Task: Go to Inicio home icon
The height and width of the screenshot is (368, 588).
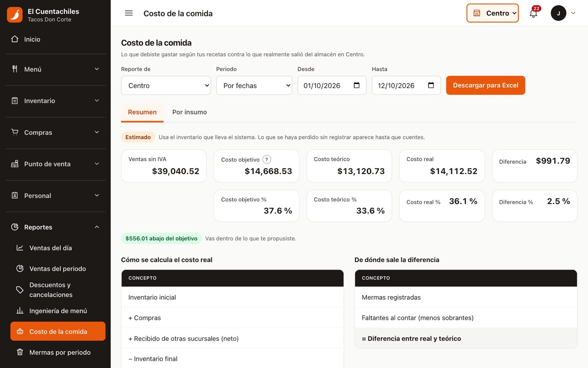Action: pos(15,39)
